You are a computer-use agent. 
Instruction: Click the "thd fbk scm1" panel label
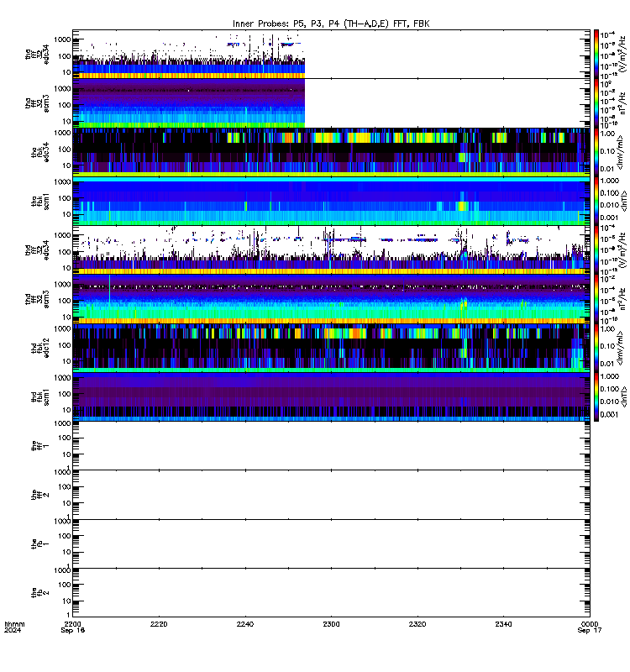tap(40, 397)
